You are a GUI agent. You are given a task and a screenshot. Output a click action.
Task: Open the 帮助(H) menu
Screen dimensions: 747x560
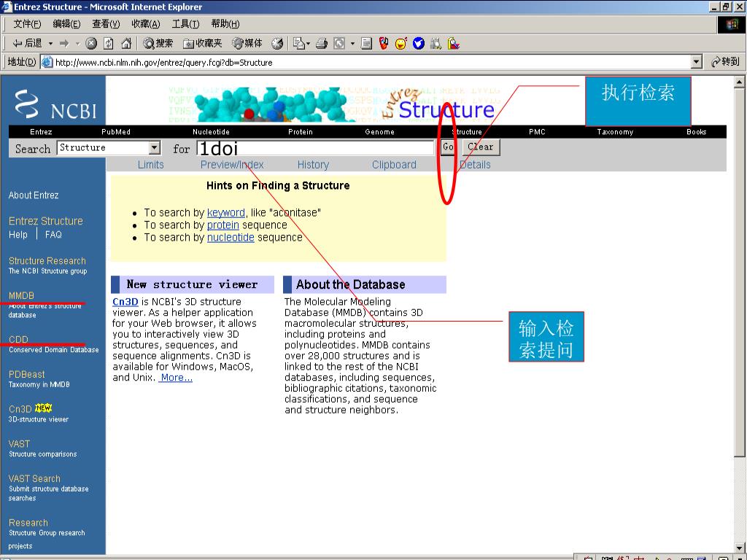click(225, 24)
